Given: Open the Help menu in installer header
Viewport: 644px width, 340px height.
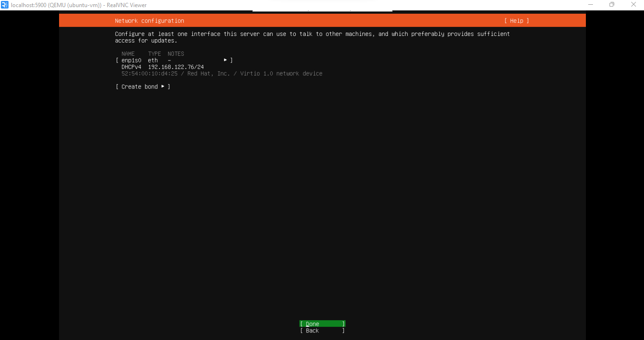Looking at the screenshot, I should (516, 21).
